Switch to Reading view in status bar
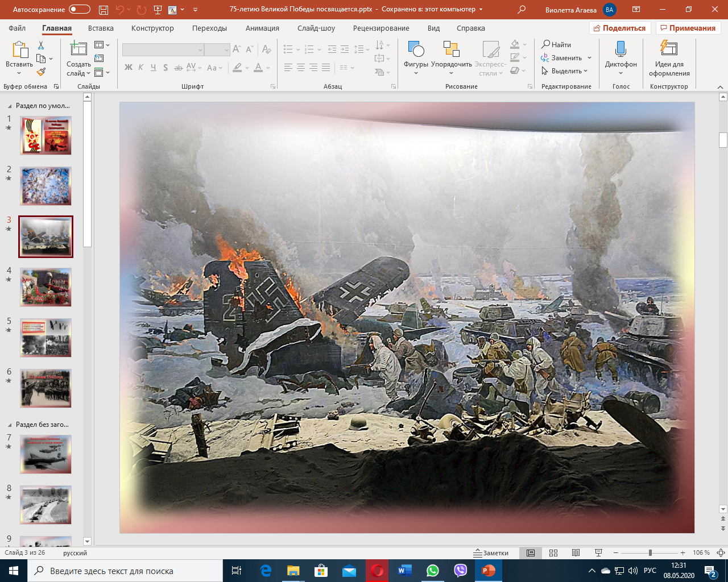The height and width of the screenshot is (582, 728). coord(576,553)
